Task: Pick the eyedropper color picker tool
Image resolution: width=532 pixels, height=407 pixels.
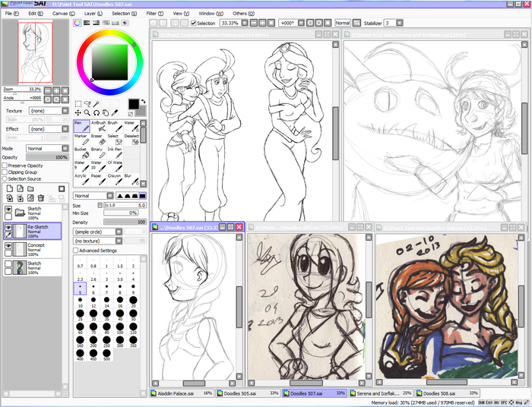Action: [x=115, y=113]
